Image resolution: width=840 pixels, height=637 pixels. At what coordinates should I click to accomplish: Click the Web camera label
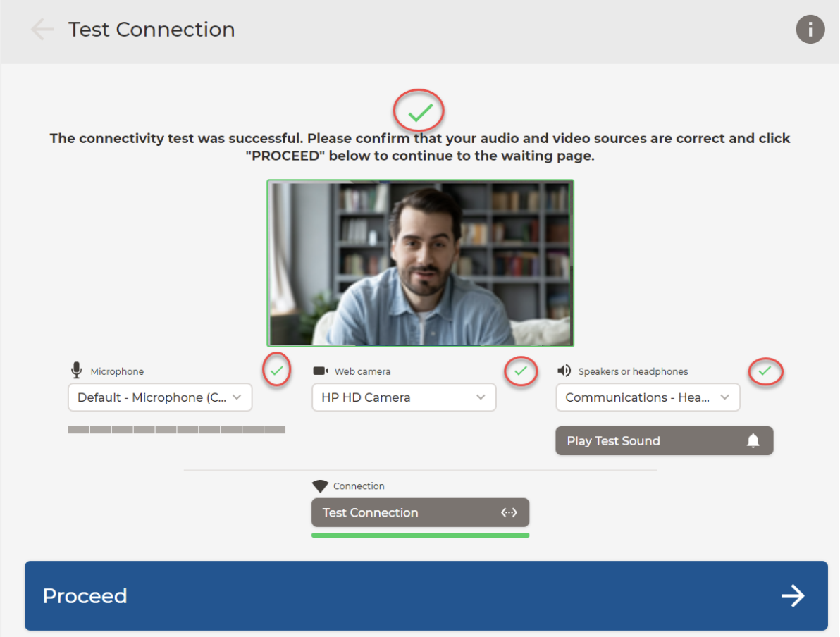coord(363,371)
